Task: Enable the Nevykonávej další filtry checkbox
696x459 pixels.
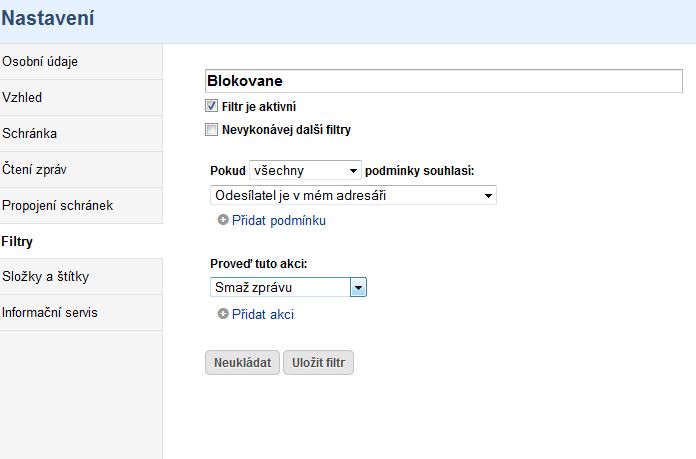Action: [211, 130]
